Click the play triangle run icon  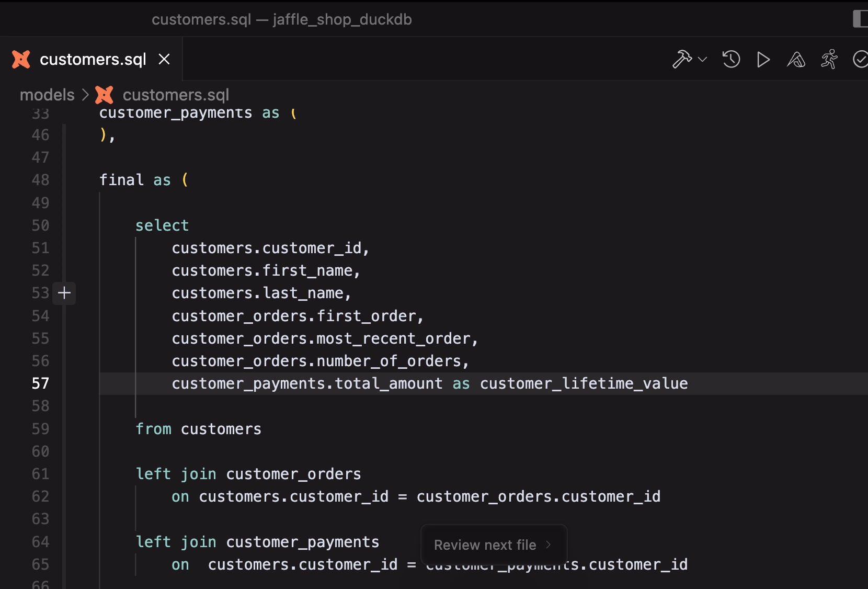click(x=763, y=60)
